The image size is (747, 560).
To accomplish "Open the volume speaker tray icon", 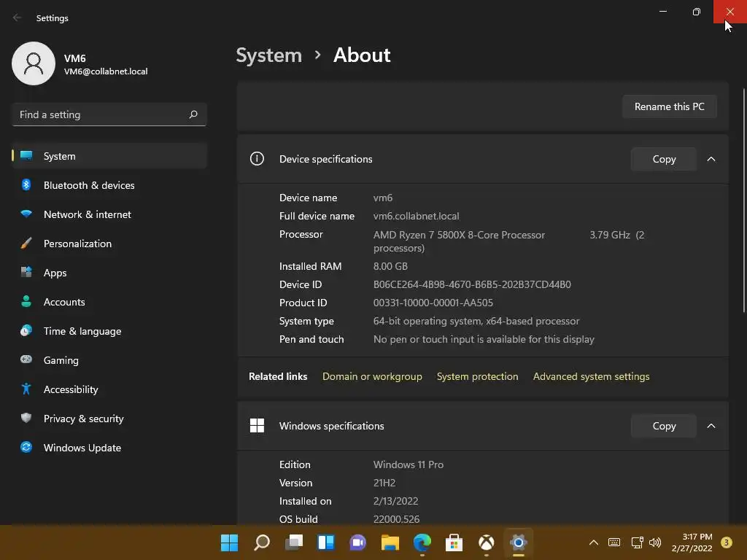I will point(655,542).
